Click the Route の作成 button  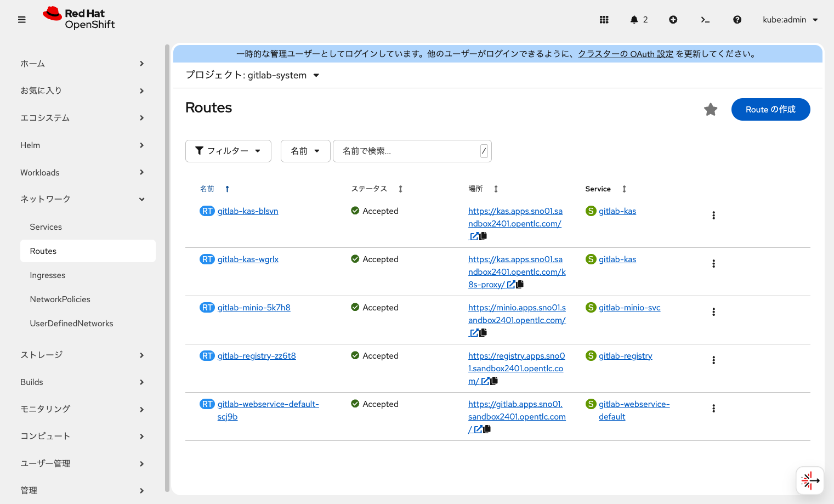click(770, 109)
